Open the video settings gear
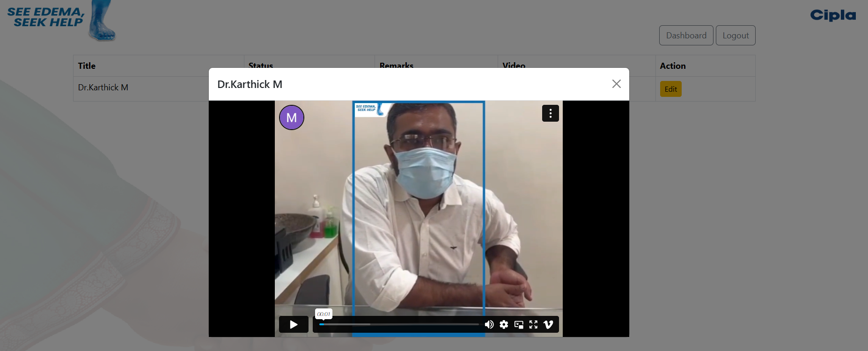Screen dimensions: 868x351 pyautogui.click(x=504, y=324)
